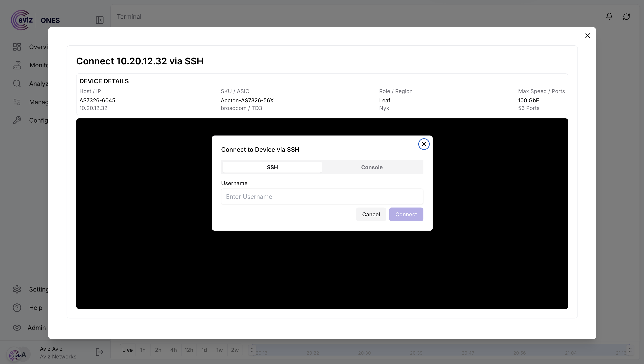Click the Overview grid icon
644x364 pixels.
point(17,47)
